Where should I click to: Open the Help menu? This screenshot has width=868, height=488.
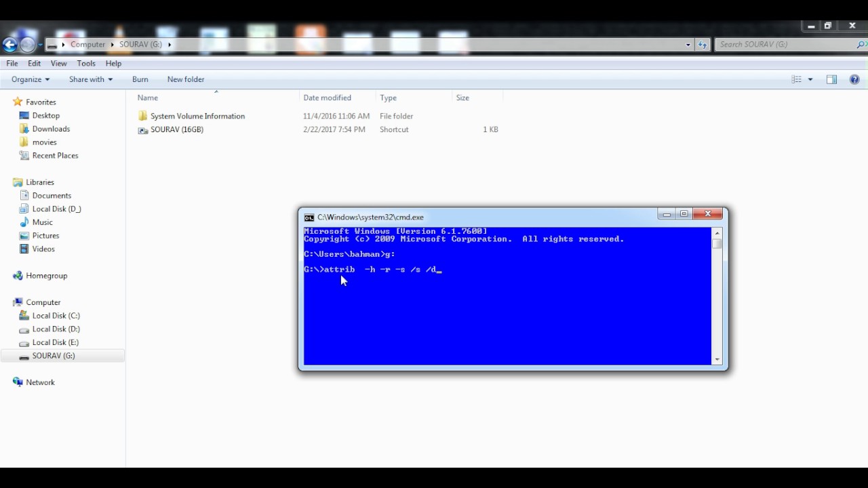click(113, 63)
